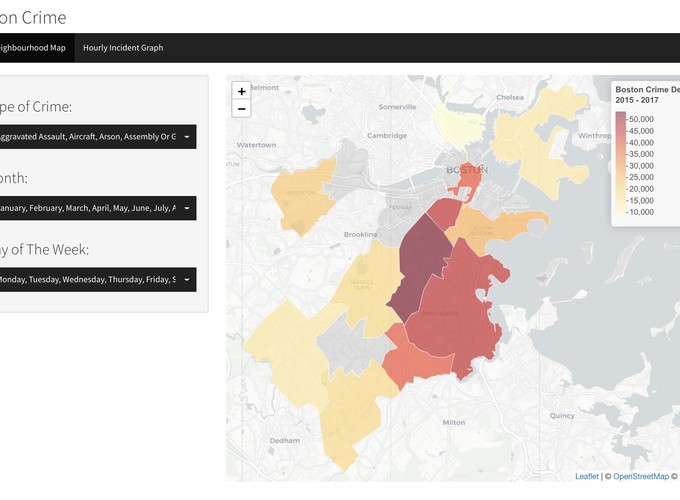Click the Somerville map label
Screen dimensions: 680x500
pos(397,107)
